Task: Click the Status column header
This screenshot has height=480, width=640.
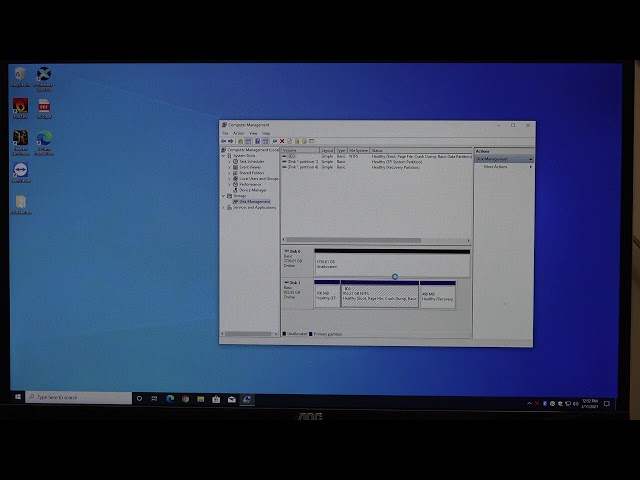Action: [421, 150]
